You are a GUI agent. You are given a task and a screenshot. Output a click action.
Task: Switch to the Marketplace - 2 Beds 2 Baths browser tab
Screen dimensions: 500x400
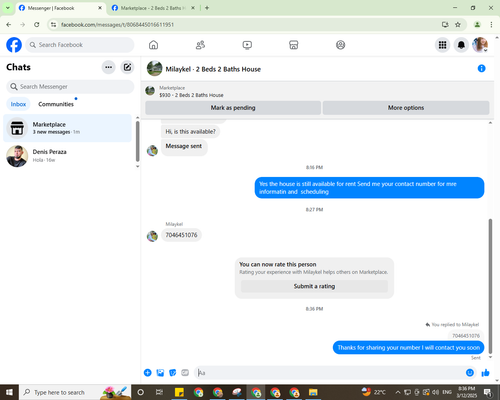(153, 8)
